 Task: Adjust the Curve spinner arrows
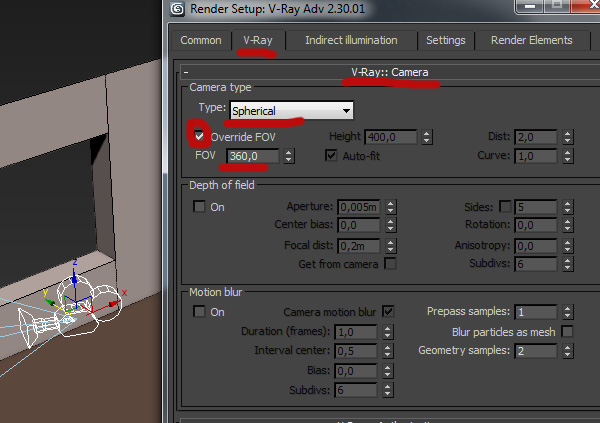[568, 156]
